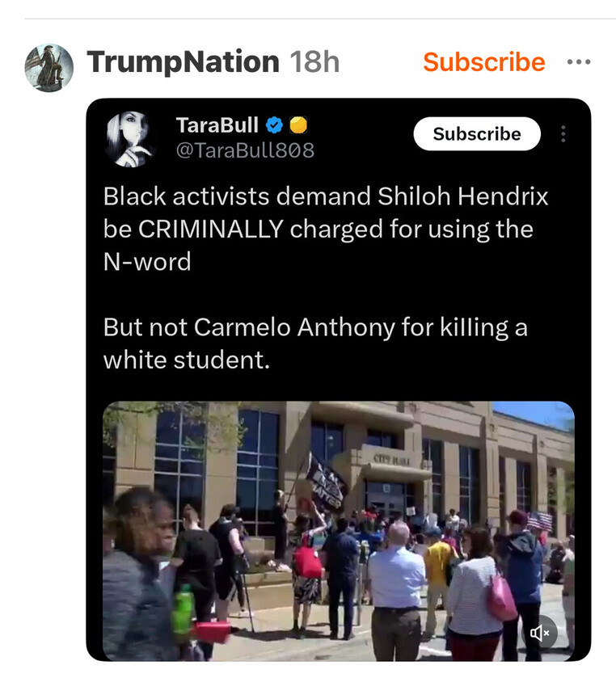
Task: Tap white Subscribe button on tweet
Action: coord(477,134)
